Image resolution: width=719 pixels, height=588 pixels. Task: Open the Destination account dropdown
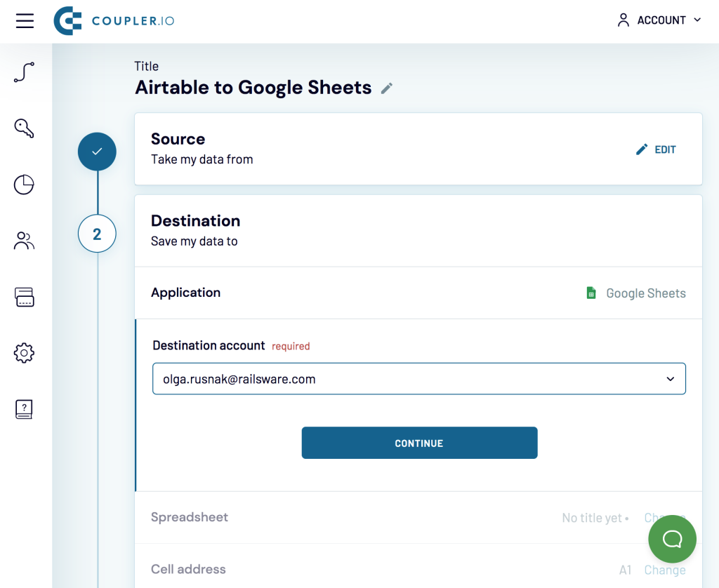point(419,379)
